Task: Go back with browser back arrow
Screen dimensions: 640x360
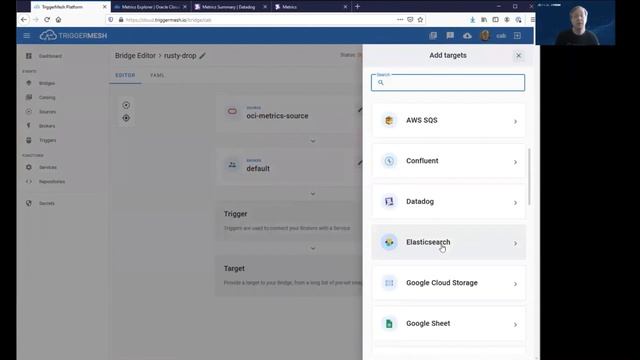Action: tap(24, 20)
